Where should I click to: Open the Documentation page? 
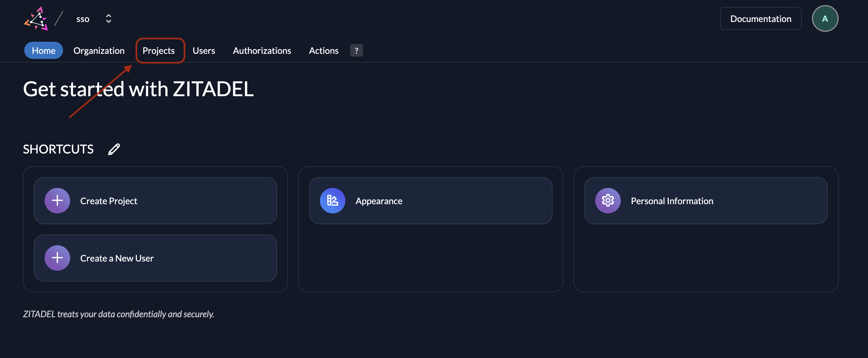coord(761,18)
